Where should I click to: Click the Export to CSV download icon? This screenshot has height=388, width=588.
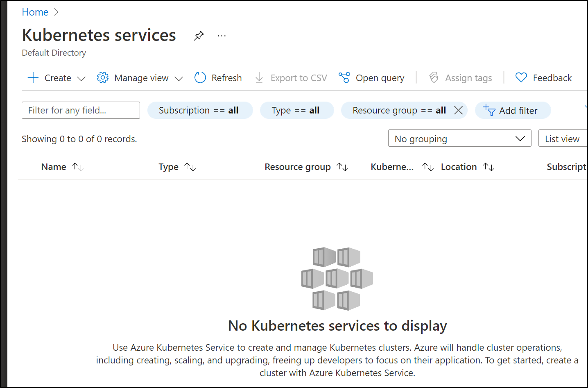click(x=259, y=77)
